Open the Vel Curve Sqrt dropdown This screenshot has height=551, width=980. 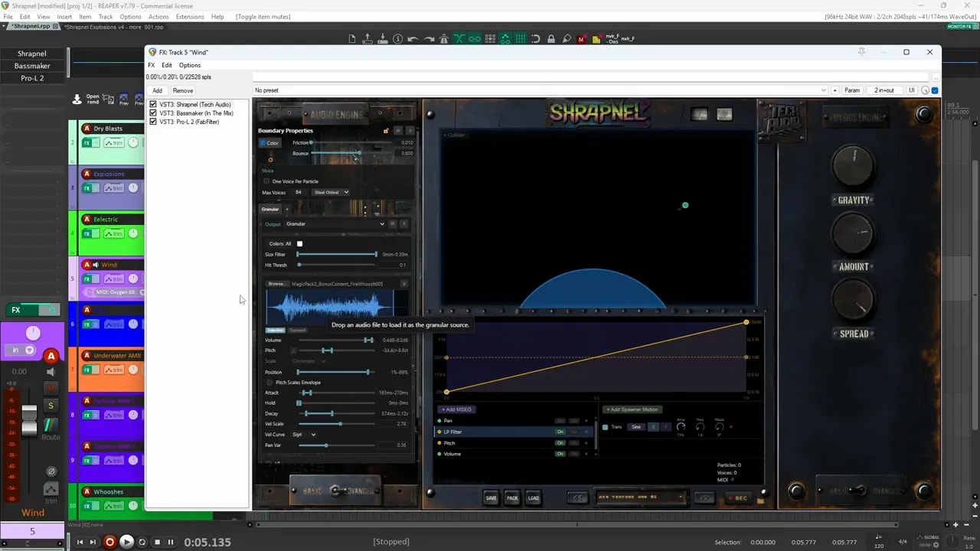click(x=303, y=435)
